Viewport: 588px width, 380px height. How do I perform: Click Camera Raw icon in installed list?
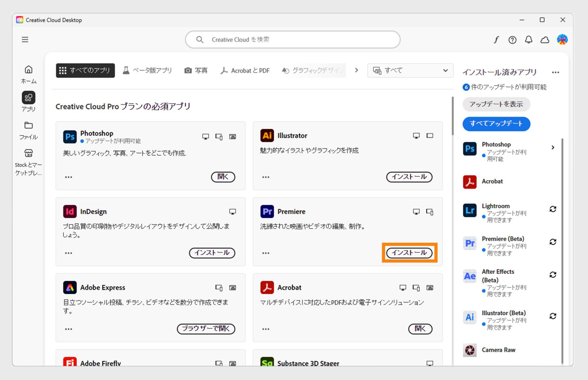[470, 350]
